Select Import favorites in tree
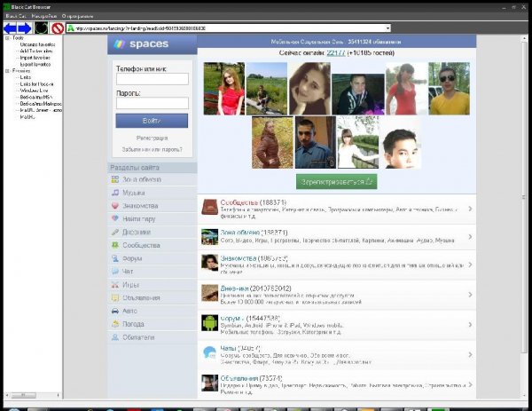 (35, 58)
